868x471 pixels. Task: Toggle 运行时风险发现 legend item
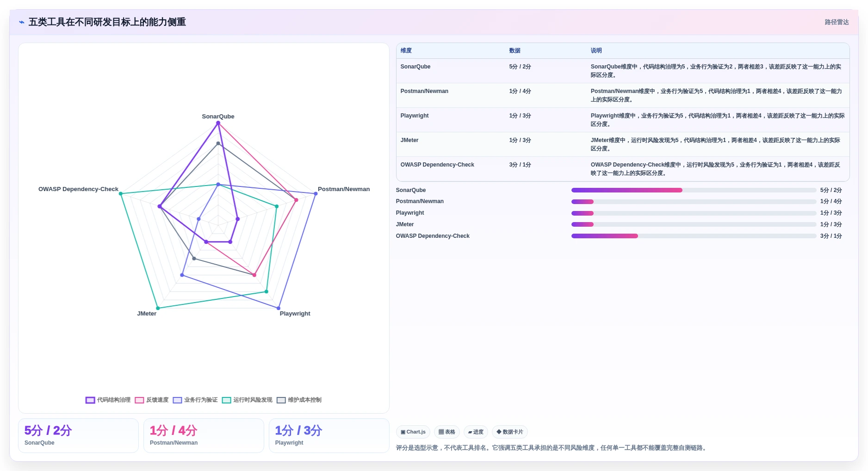(247, 400)
